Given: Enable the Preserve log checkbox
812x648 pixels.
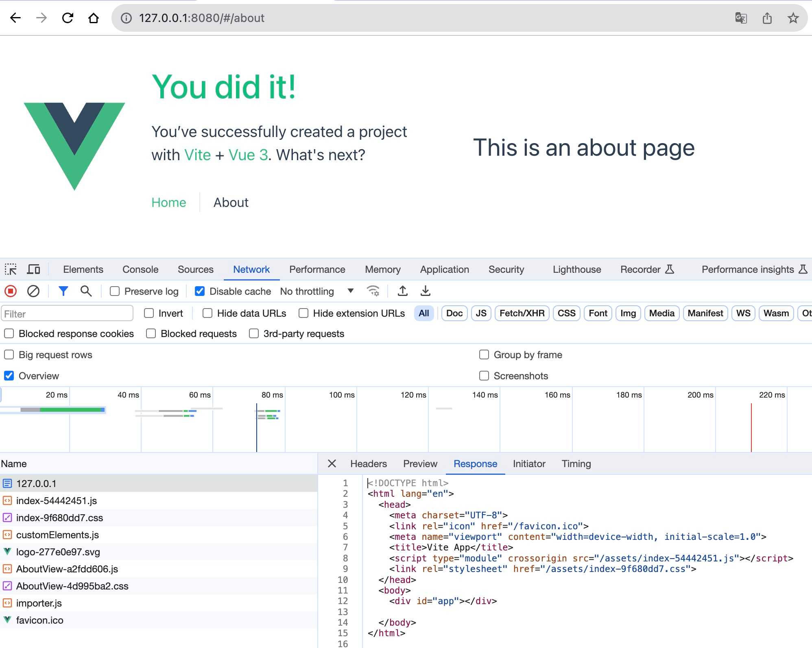Looking at the screenshot, I should (x=115, y=291).
